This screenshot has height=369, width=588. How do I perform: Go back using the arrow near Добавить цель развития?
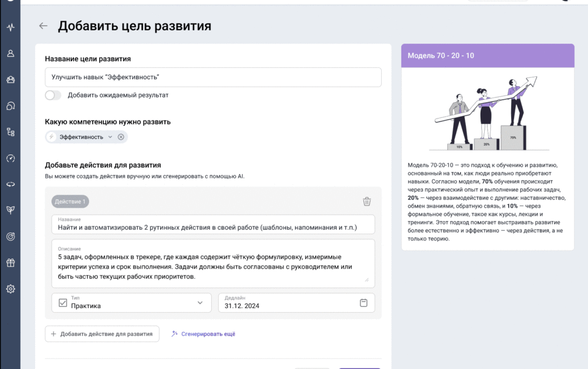[x=44, y=26]
